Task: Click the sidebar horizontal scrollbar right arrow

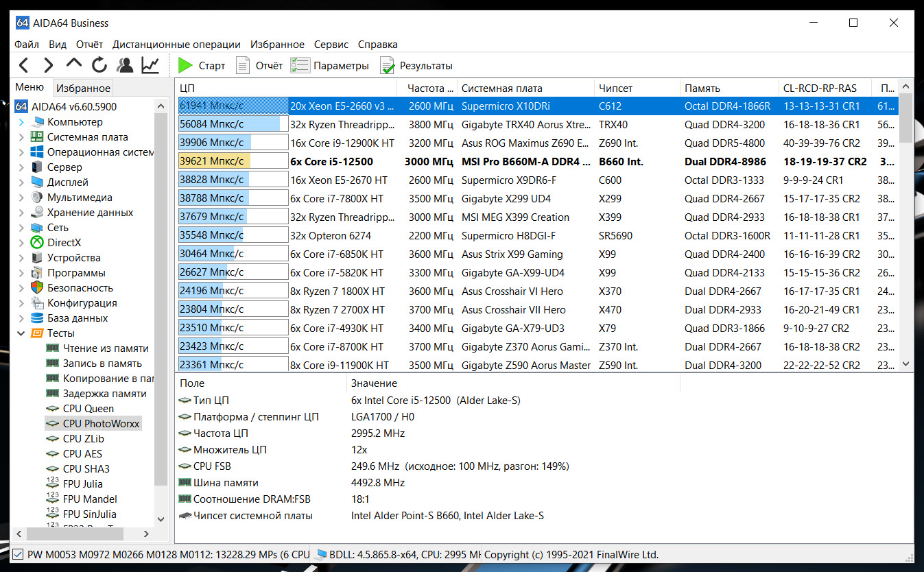Action: coord(146,534)
